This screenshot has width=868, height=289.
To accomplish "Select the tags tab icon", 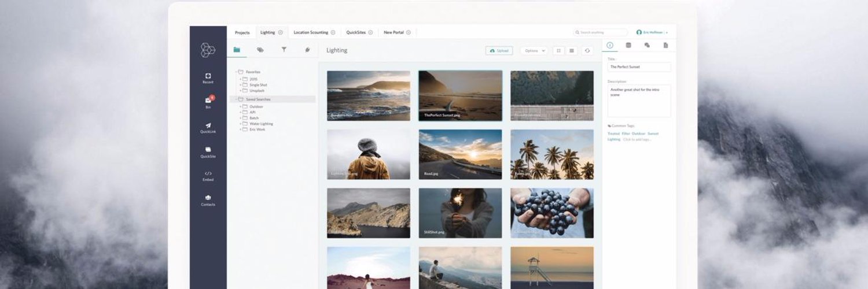I will [260, 50].
